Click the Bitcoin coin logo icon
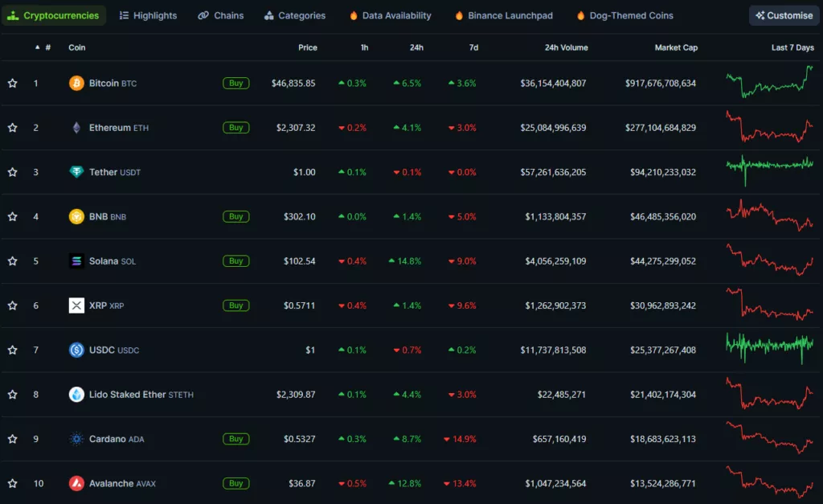823x504 pixels. pos(76,84)
